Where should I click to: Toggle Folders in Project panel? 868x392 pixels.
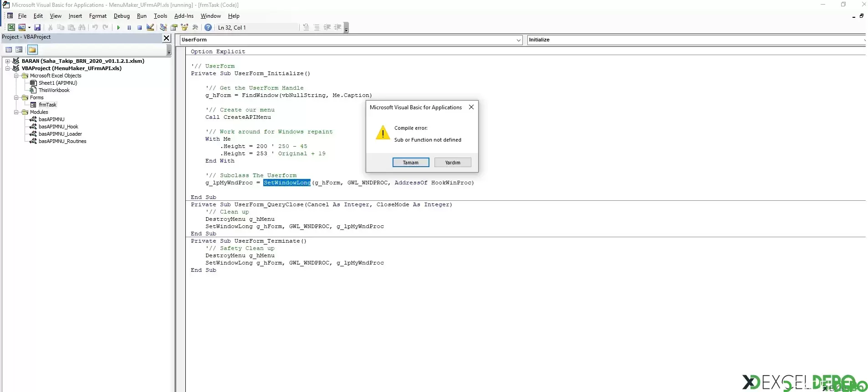pyautogui.click(x=32, y=50)
